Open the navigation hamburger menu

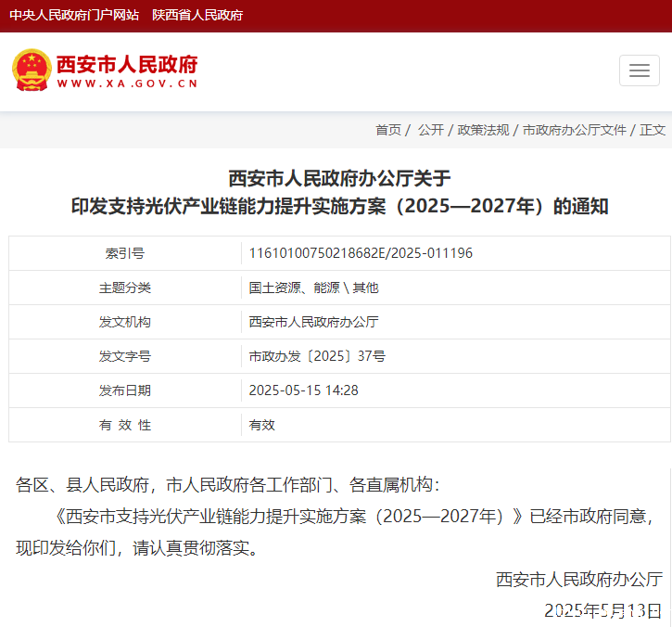tap(639, 70)
